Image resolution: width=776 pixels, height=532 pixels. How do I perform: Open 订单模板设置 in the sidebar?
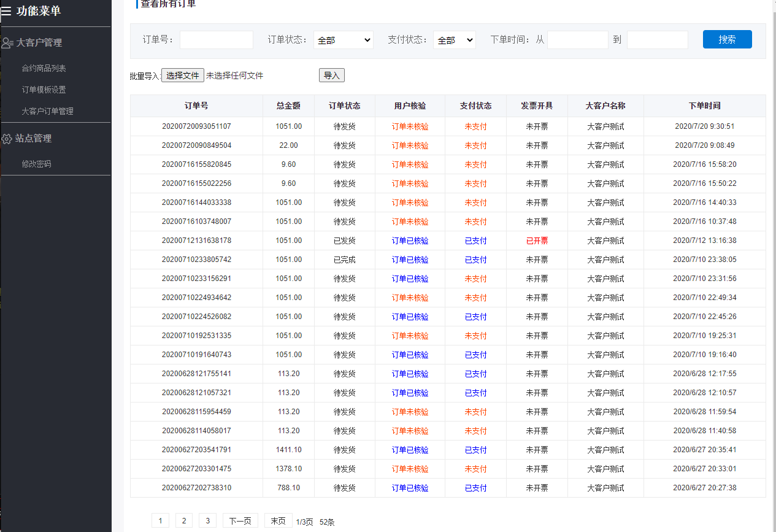coord(44,90)
